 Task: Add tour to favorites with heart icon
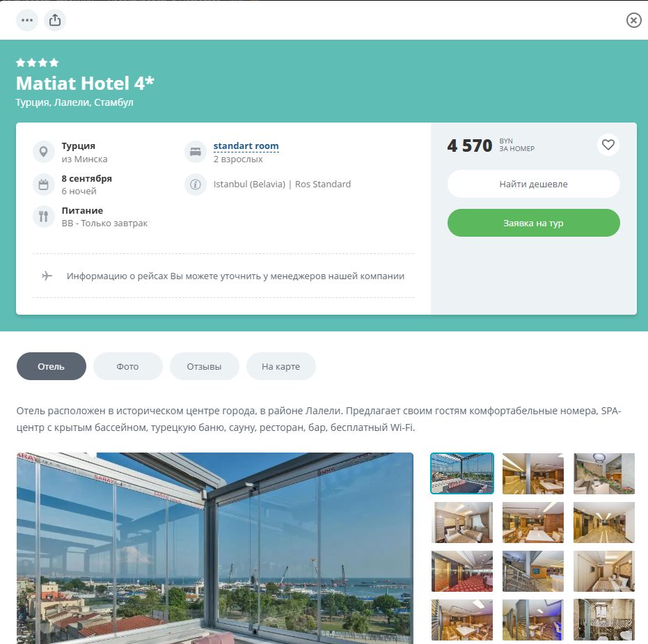pyautogui.click(x=608, y=145)
